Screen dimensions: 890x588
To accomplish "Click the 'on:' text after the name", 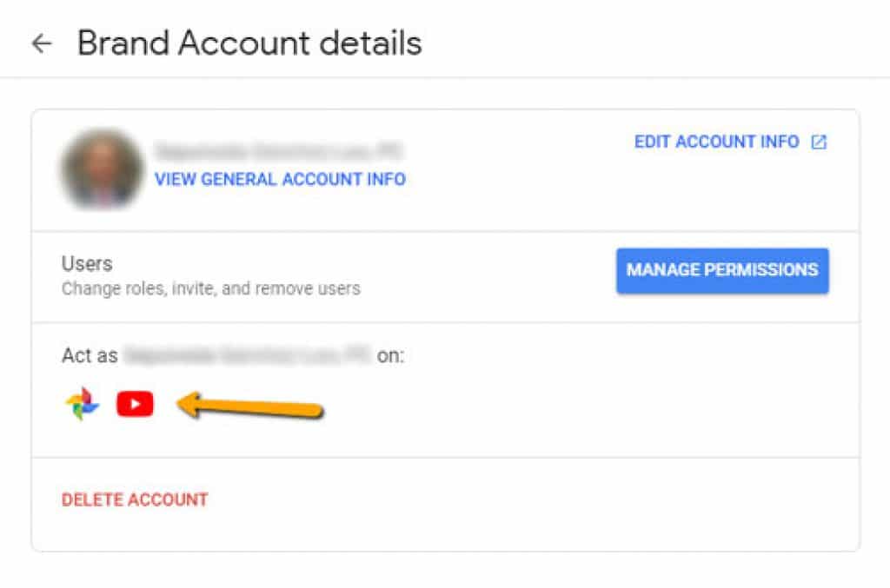I will (x=390, y=355).
